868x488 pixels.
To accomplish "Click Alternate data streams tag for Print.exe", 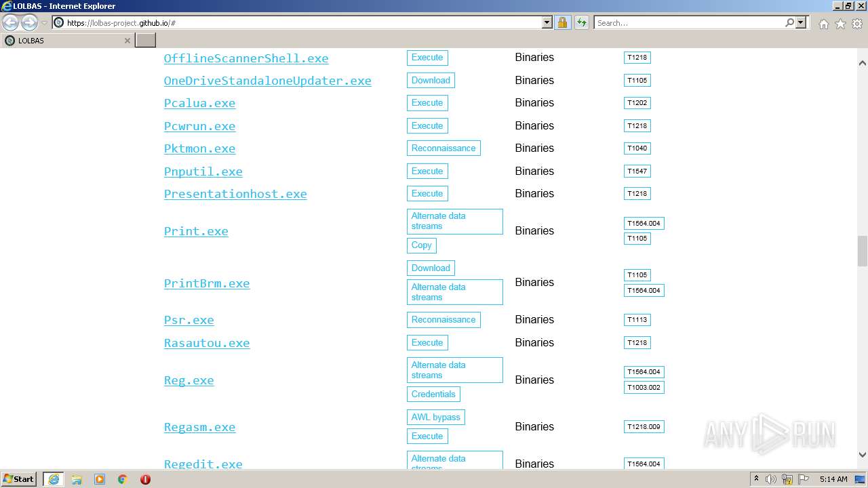I will tap(455, 222).
